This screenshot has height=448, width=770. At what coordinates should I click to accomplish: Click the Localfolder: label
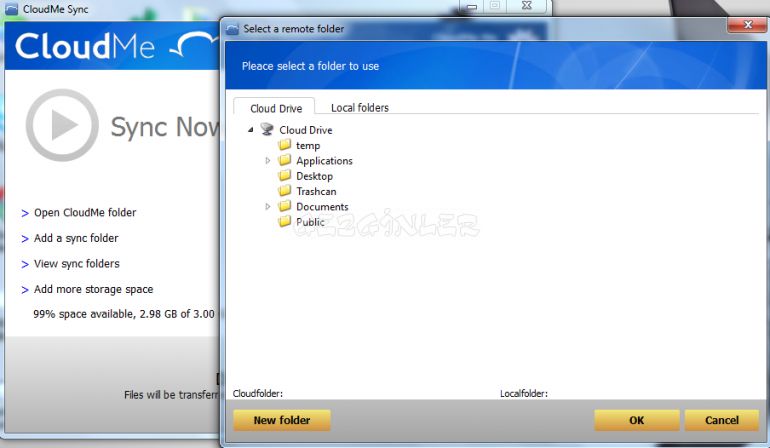pyautogui.click(x=523, y=393)
